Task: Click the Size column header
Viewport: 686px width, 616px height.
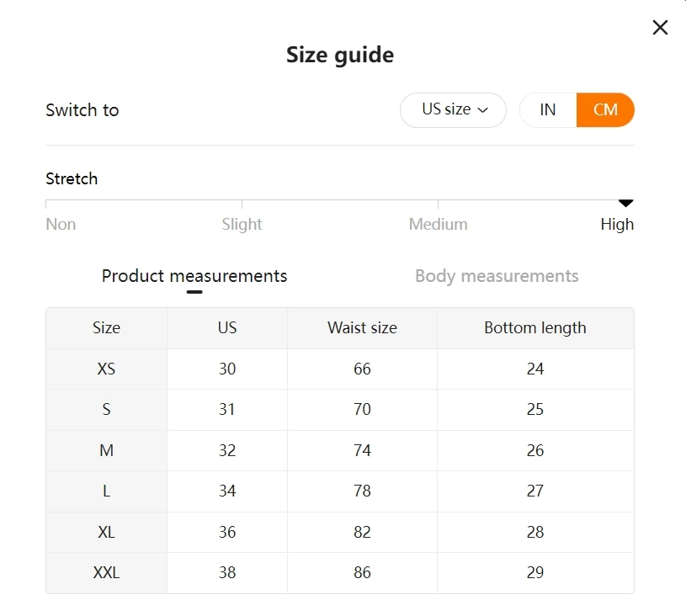Action: point(106,328)
